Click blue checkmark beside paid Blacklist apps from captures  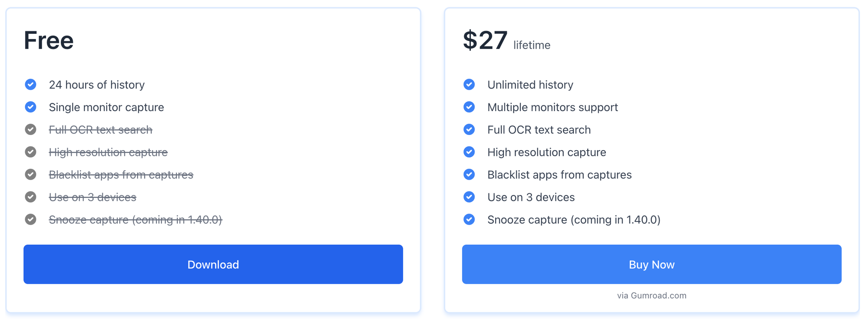(469, 174)
